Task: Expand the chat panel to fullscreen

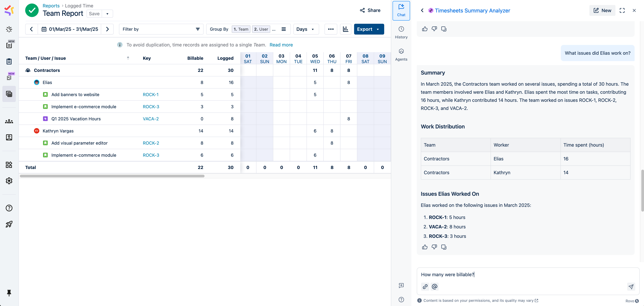Action: 622,10
